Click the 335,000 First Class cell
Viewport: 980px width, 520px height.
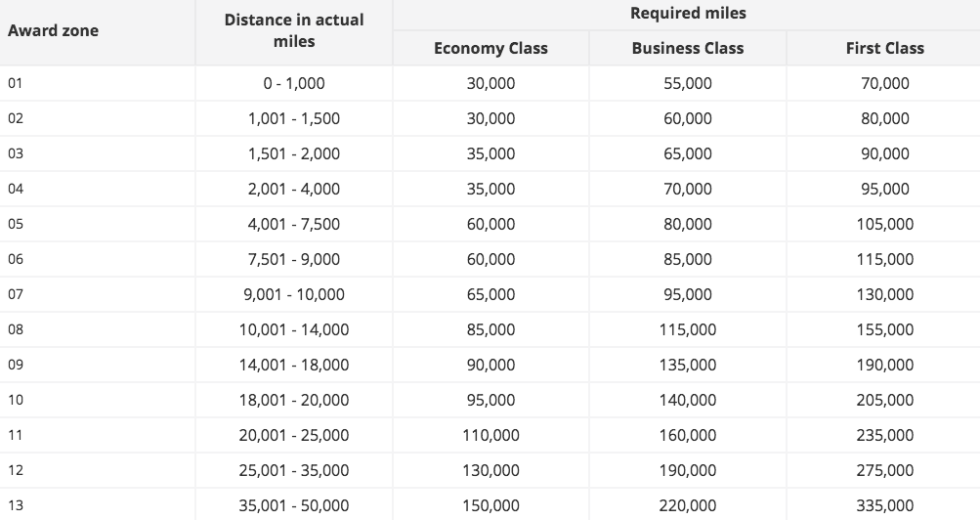tap(885, 505)
